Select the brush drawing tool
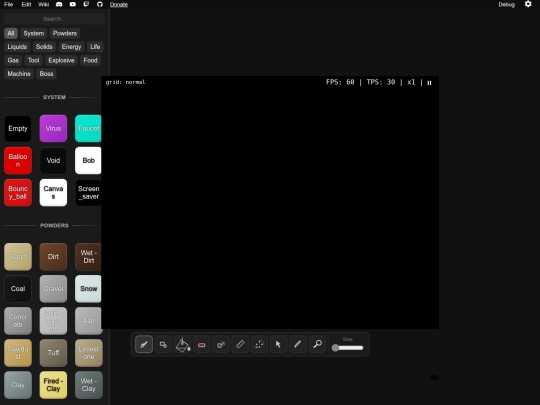540x405 pixels. [144, 344]
